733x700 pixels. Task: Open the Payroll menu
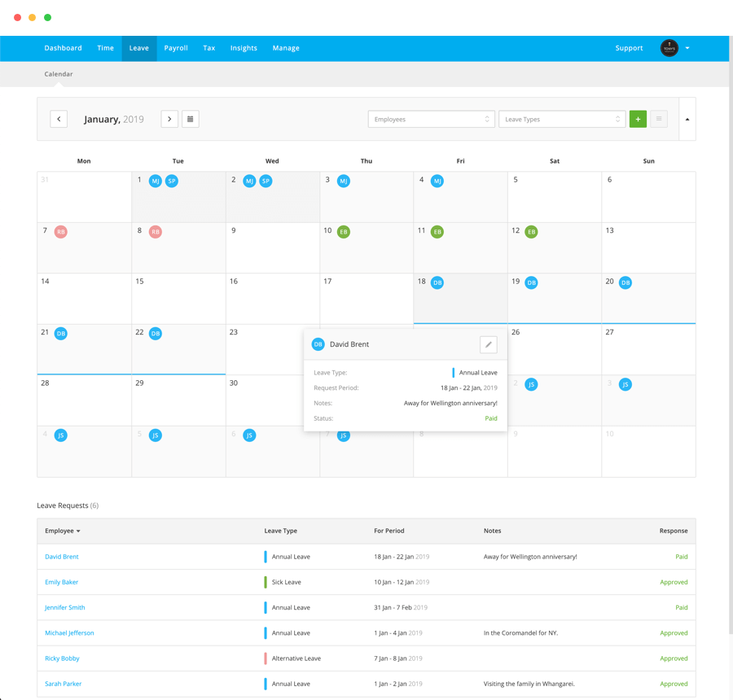tap(176, 48)
